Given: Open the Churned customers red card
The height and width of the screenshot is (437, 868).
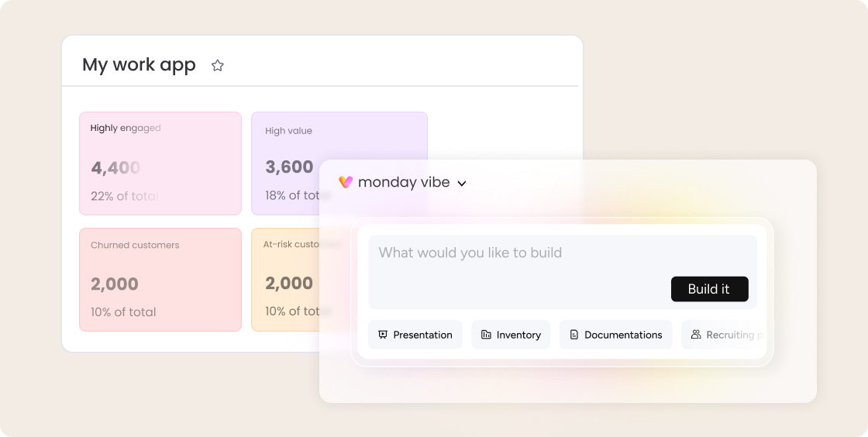Looking at the screenshot, I should [x=160, y=280].
